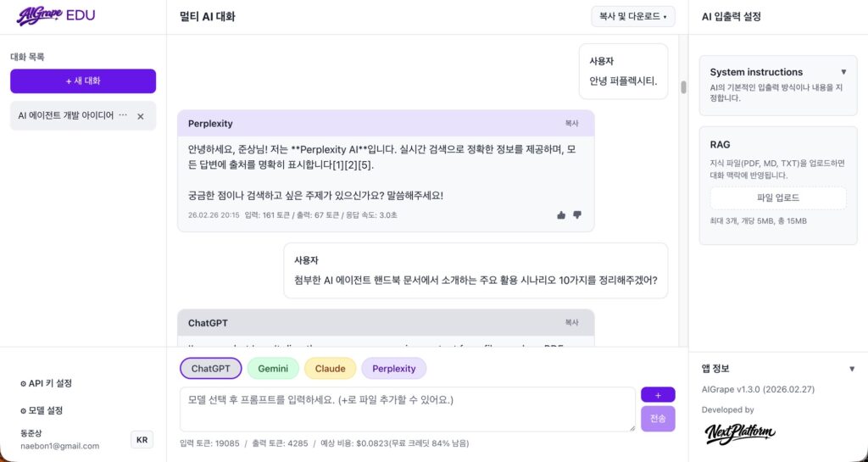Open 모델 설정 gear settings
Viewport: 868px width, 462px height.
click(42, 410)
